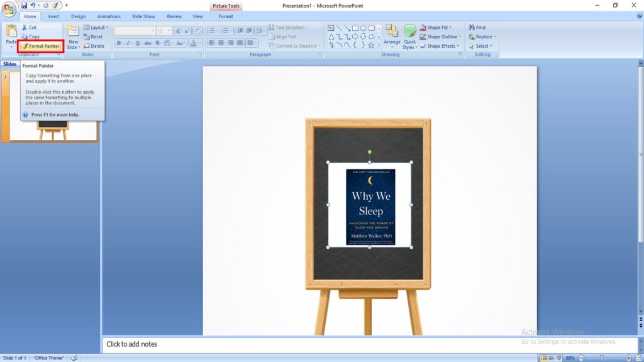Screen dimensions: 644x362
Task: Fit slide to current window
Action: [x=639, y=358]
